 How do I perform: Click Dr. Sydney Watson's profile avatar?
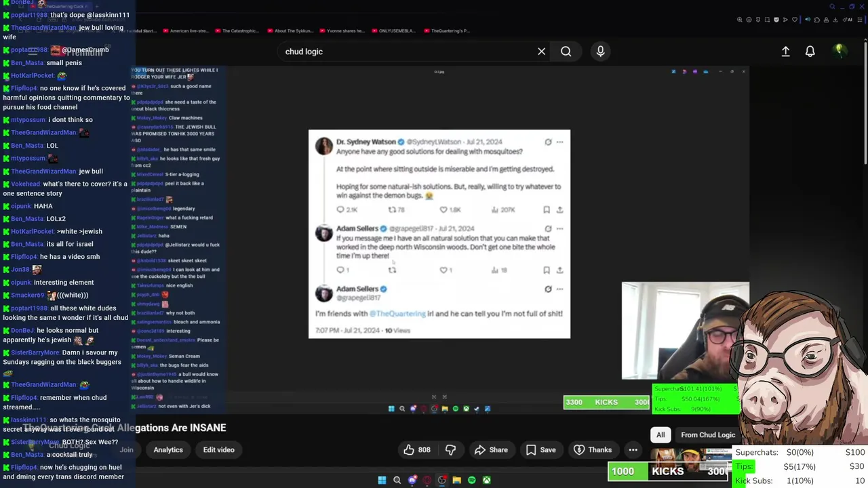[x=323, y=146]
